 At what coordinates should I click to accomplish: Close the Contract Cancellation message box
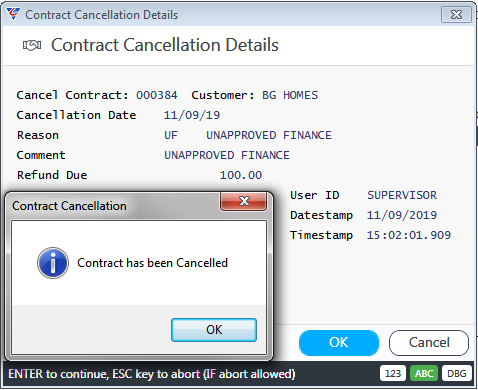[244, 201]
